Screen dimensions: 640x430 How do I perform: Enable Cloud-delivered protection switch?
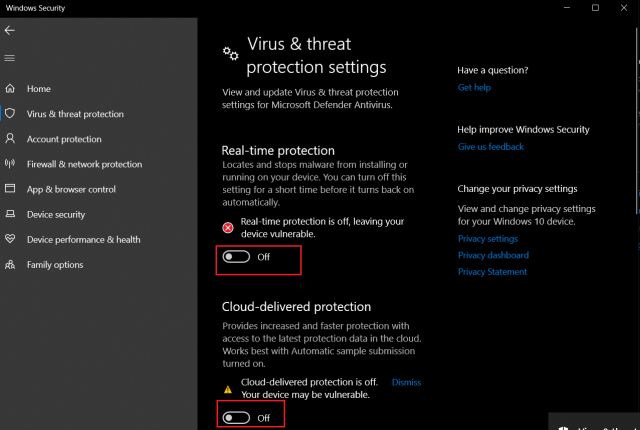click(x=236, y=418)
